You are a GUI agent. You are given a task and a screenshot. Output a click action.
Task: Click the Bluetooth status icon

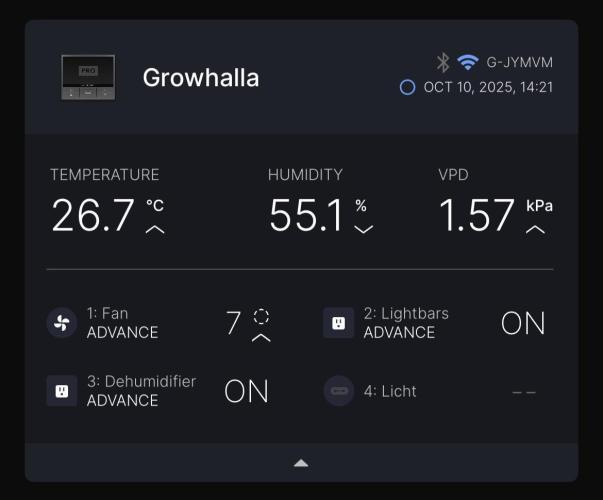pyautogui.click(x=443, y=62)
